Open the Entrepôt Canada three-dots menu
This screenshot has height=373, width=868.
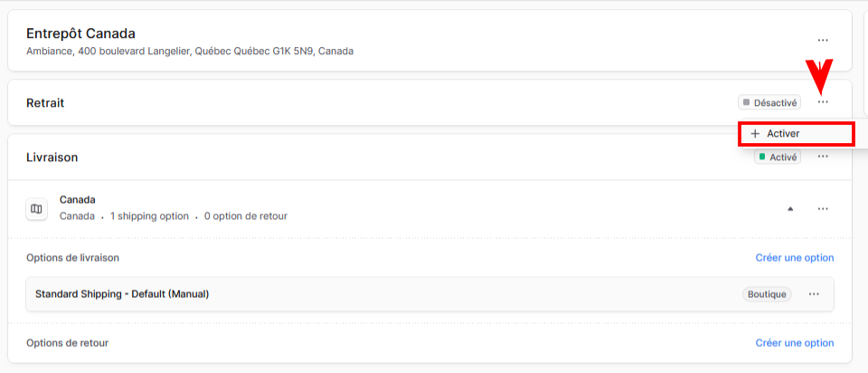(823, 41)
